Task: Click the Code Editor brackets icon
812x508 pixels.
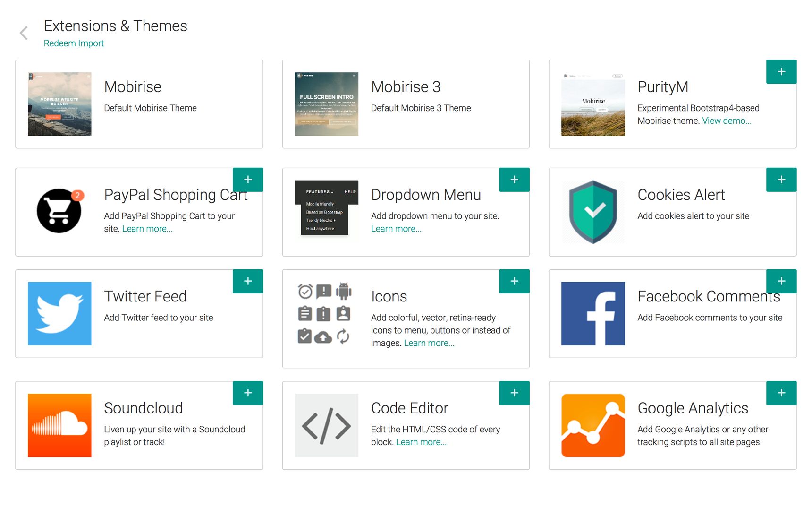Action: [327, 425]
